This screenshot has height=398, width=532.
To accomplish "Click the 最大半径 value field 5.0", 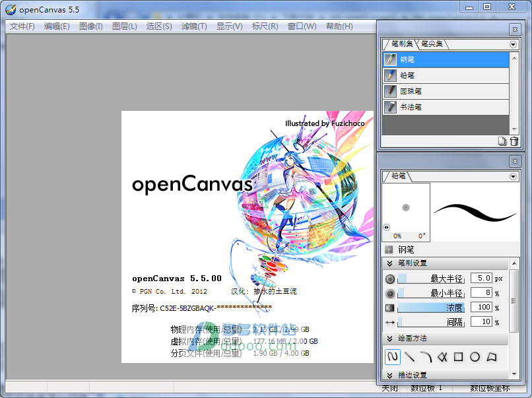I will 481,279.
